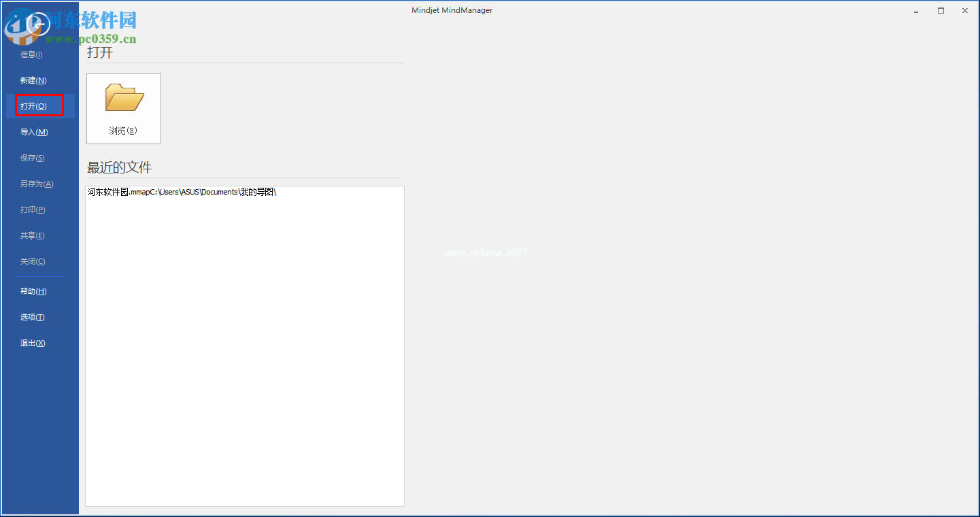
Task: Select 打印(P) menu item
Action: pyautogui.click(x=33, y=210)
